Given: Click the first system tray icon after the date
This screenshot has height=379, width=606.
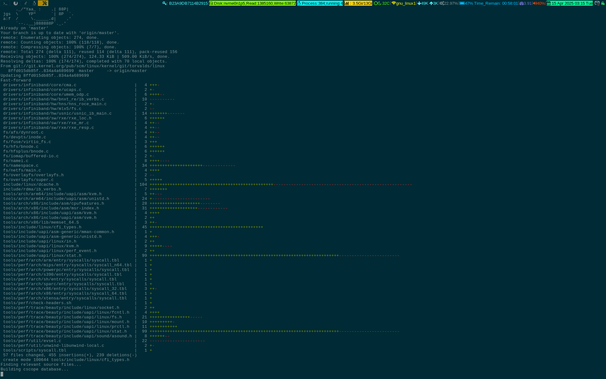Looking at the screenshot, I should (x=597, y=3).
